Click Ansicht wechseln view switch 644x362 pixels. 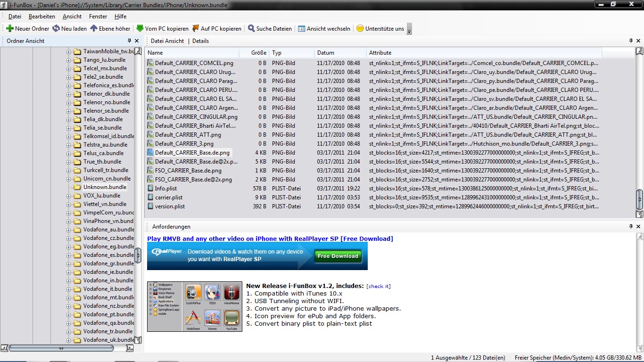(x=324, y=28)
